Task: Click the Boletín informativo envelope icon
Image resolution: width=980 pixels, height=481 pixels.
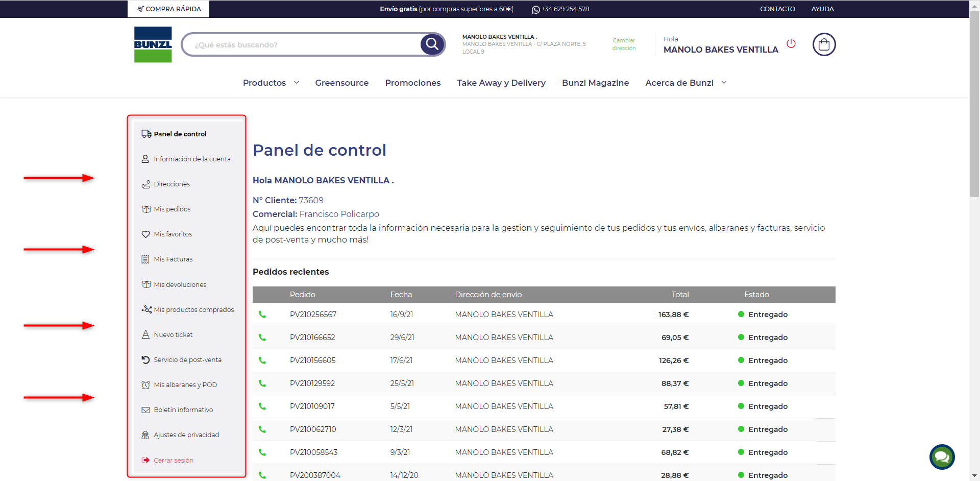Action: click(x=145, y=410)
